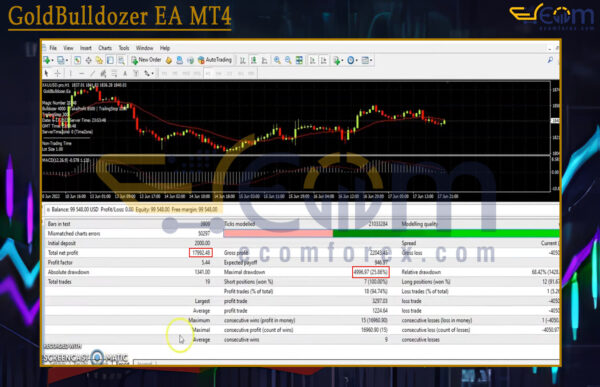Screen dimensions: 600x387
Task: Click the Total net profit value 17992.48
Action: pos(201,253)
